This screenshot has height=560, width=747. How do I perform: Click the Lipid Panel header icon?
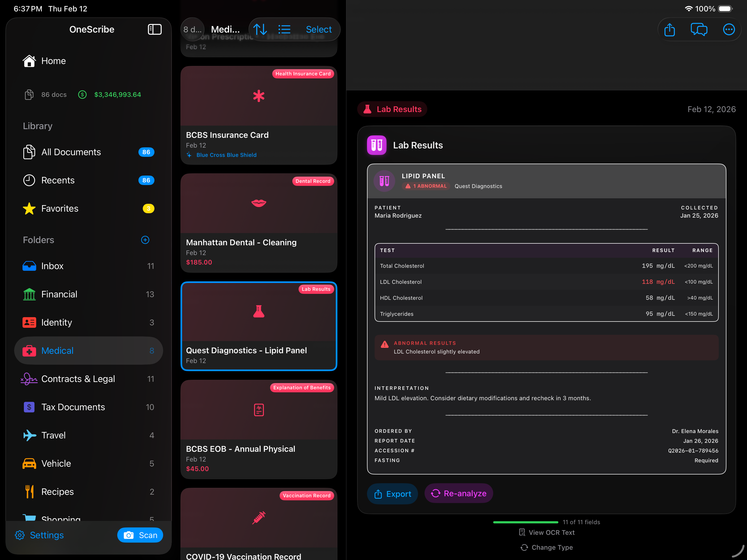pos(384,181)
